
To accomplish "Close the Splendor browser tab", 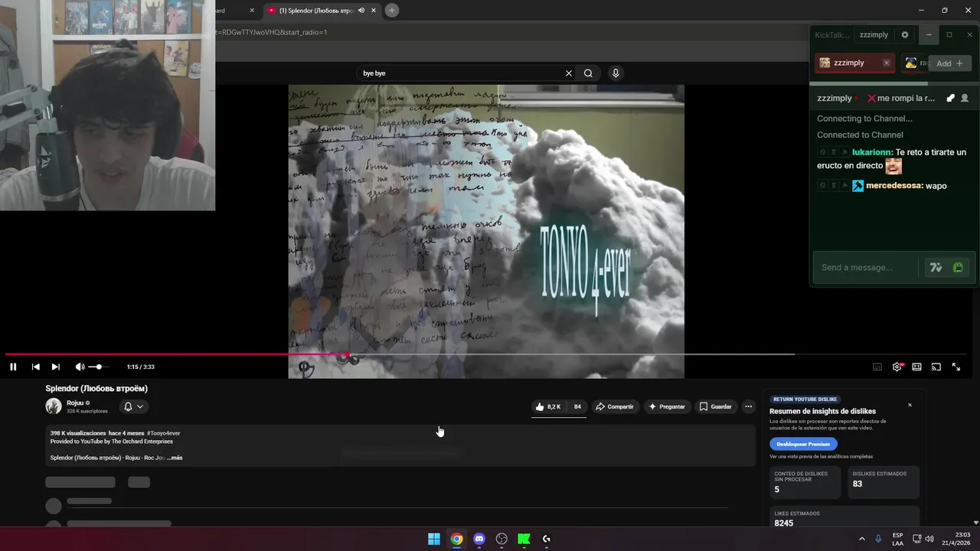I will click(373, 10).
